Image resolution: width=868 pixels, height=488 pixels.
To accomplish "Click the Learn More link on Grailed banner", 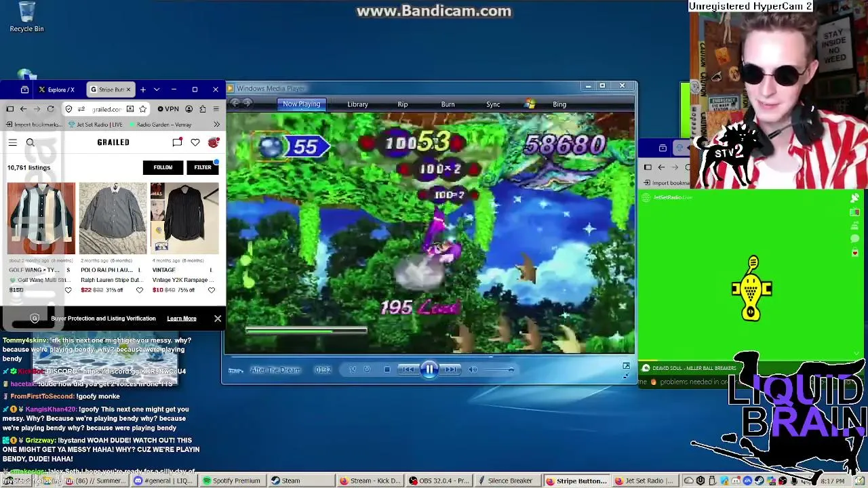I will (182, 319).
